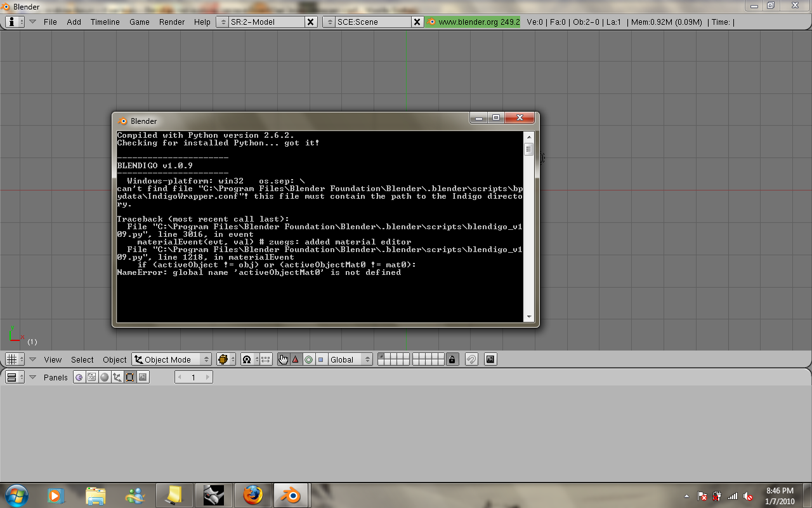
Task: Open the SR:2-Model screen browse arrows
Action: [x=223, y=22]
